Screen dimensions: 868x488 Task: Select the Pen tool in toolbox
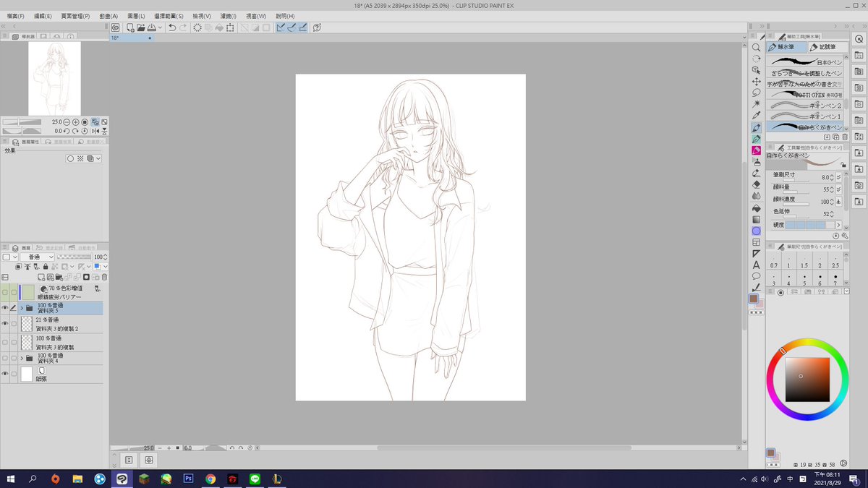click(x=757, y=127)
